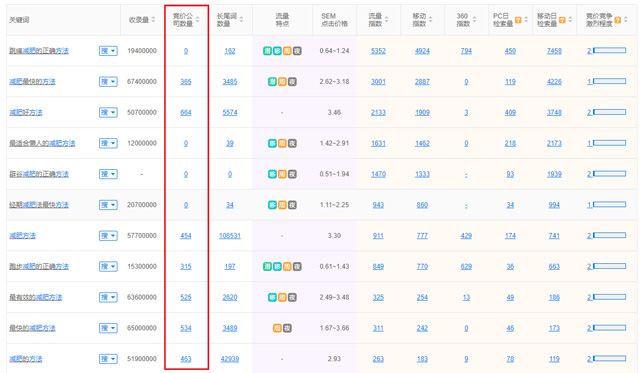Click competition bar in 51900000 row

tap(609, 359)
